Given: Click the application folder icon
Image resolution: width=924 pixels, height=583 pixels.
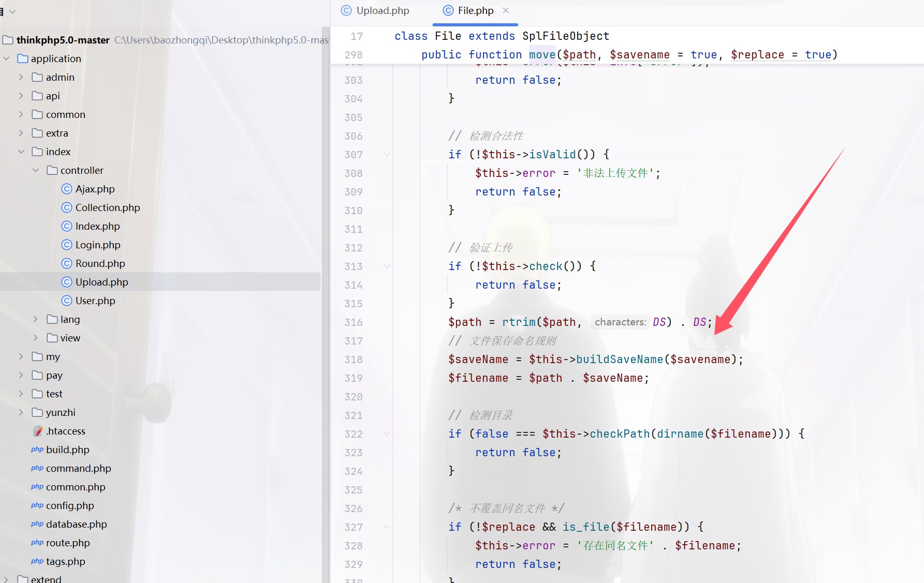Looking at the screenshot, I should [x=23, y=58].
